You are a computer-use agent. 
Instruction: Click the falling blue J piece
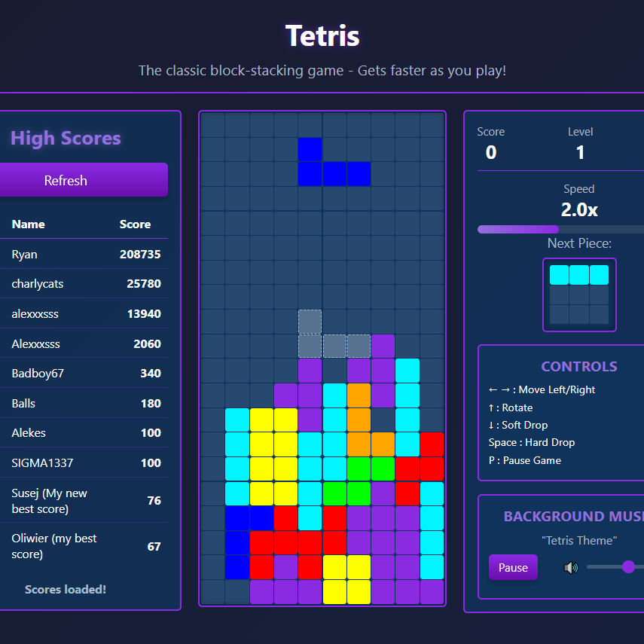[x=334, y=173]
